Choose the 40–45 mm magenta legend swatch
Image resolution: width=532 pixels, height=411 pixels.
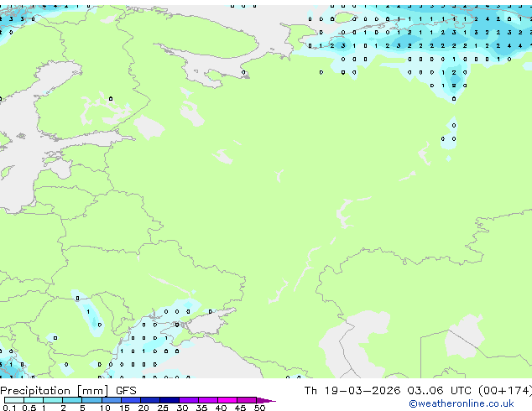[227, 400]
